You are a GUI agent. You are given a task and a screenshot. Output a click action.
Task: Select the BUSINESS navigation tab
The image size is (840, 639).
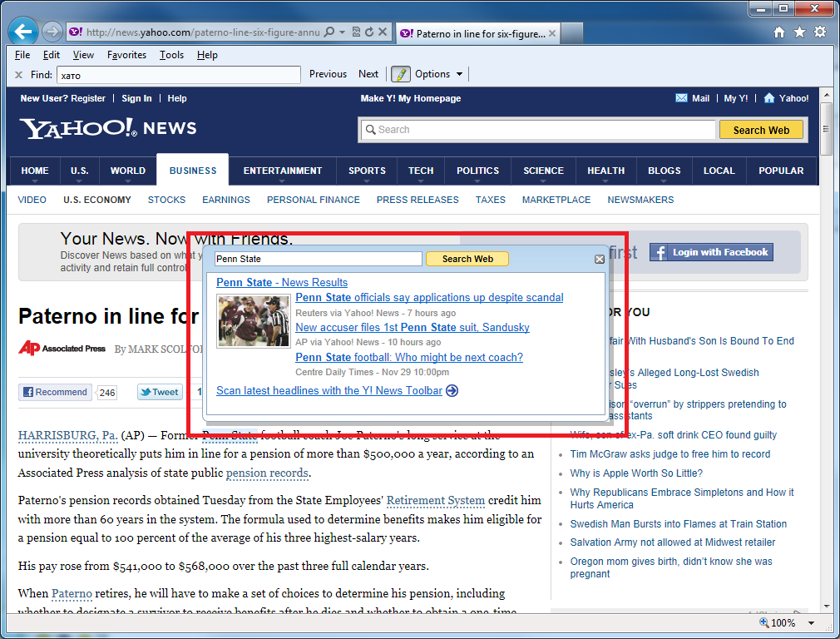[x=193, y=171]
